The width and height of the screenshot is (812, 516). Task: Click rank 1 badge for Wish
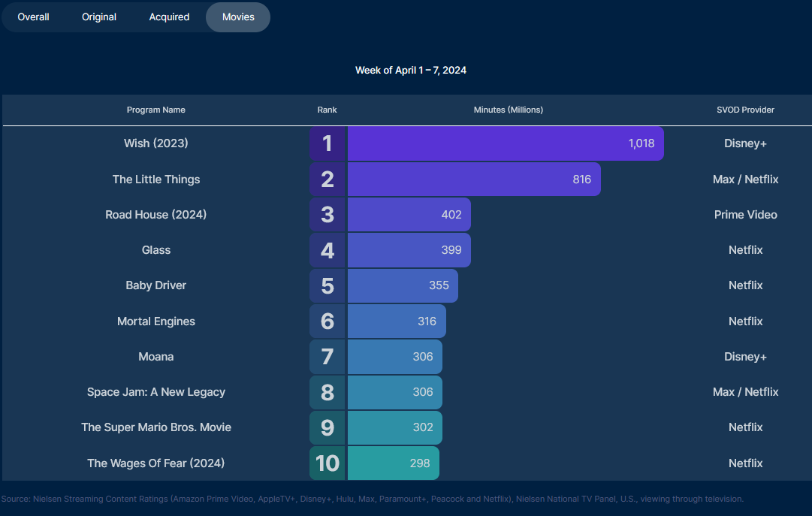[x=328, y=143]
